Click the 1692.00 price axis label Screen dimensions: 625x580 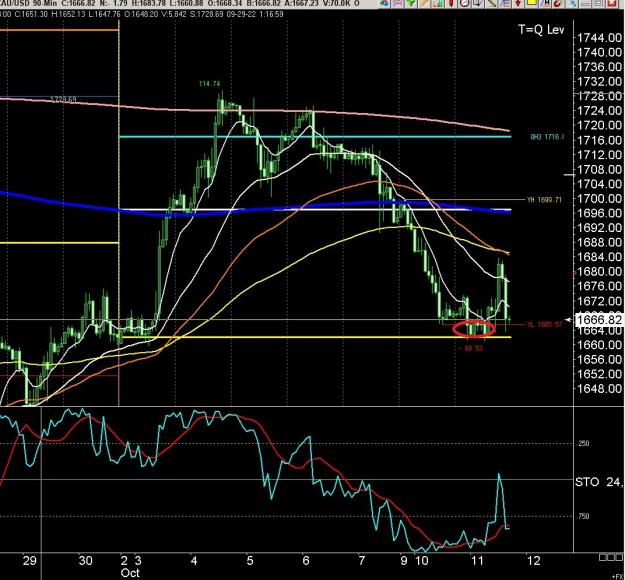(599, 228)
